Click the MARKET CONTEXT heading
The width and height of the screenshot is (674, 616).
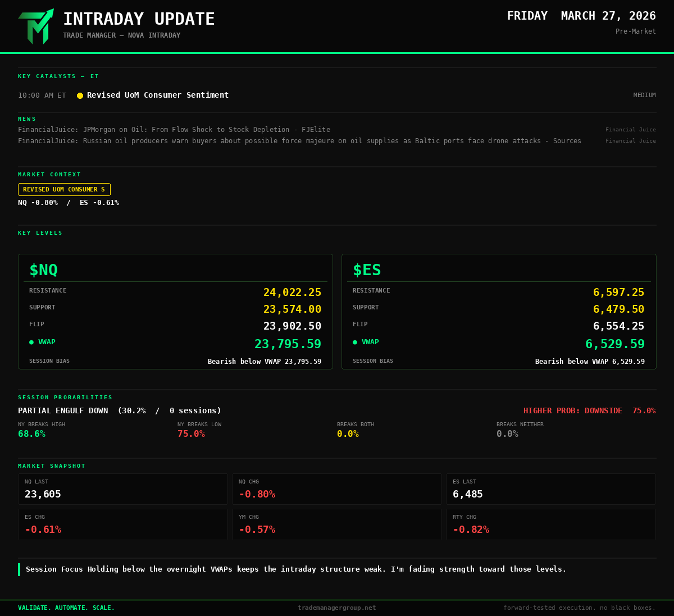49,175
